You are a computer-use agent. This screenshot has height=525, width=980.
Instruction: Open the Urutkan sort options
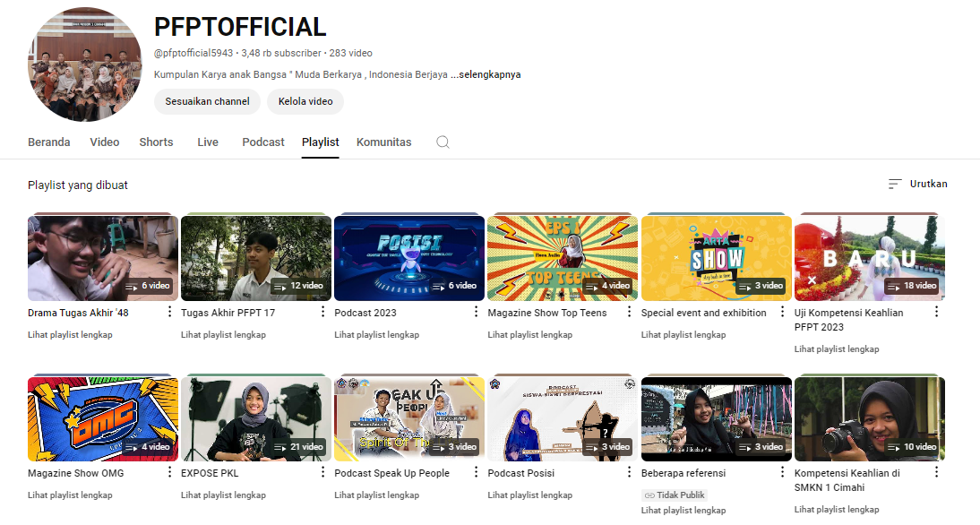coord(917,184)
